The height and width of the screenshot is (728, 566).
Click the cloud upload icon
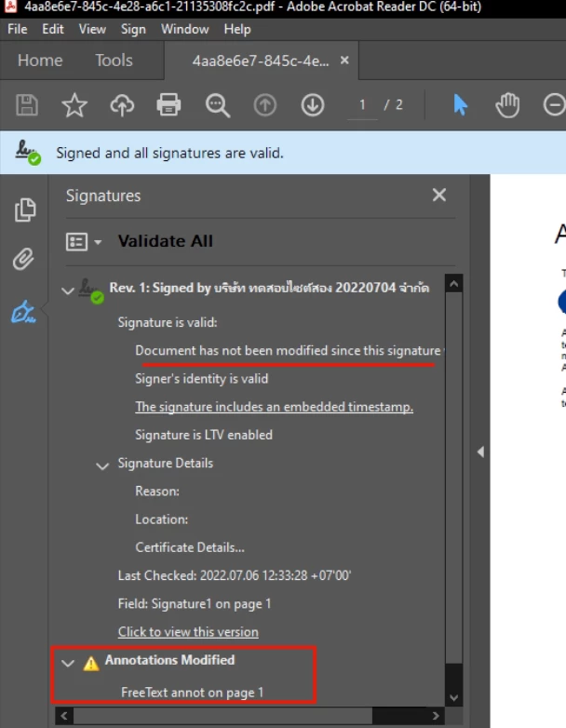[x=122, y=105]
